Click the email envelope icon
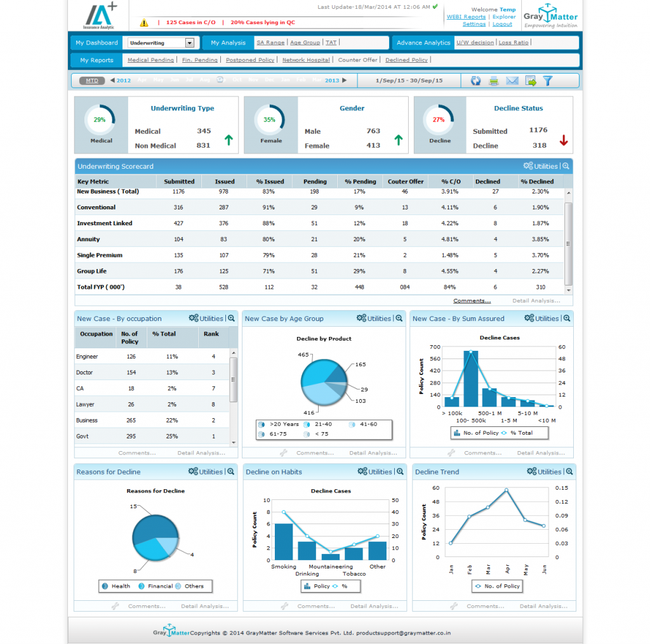650x644 pixels. tap(512, 81)
